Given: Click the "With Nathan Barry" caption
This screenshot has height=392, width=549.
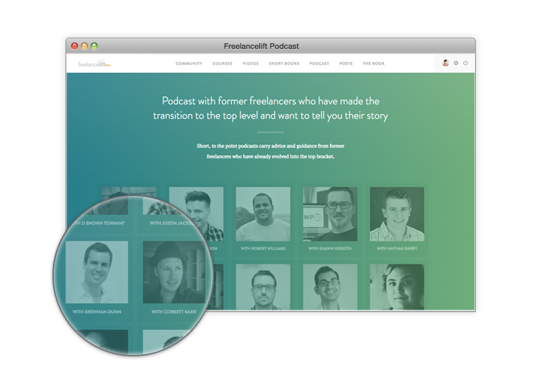Looking at the screenshot, I should coord(397,248).
